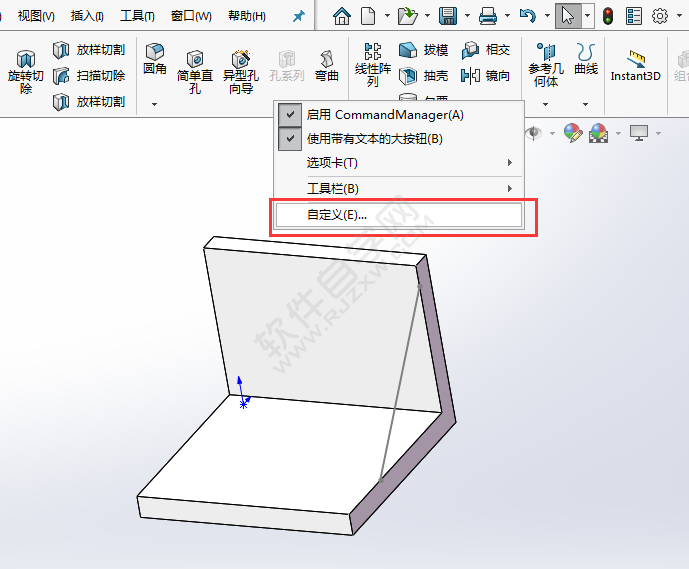The width and height of the screenshot is (689, 569).
Task: Expand the 圆角 fillet dropdown arrow
Action: [154, 104]
